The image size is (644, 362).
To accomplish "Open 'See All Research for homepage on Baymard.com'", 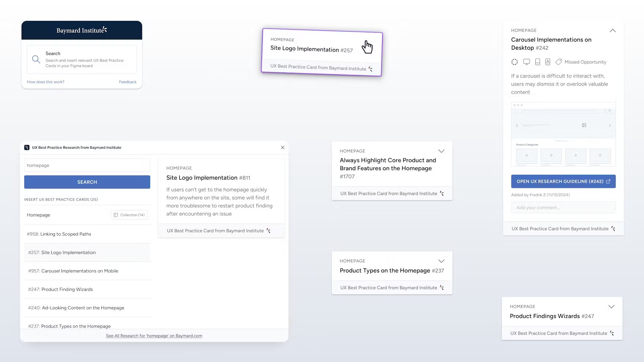I will point(154,336).
